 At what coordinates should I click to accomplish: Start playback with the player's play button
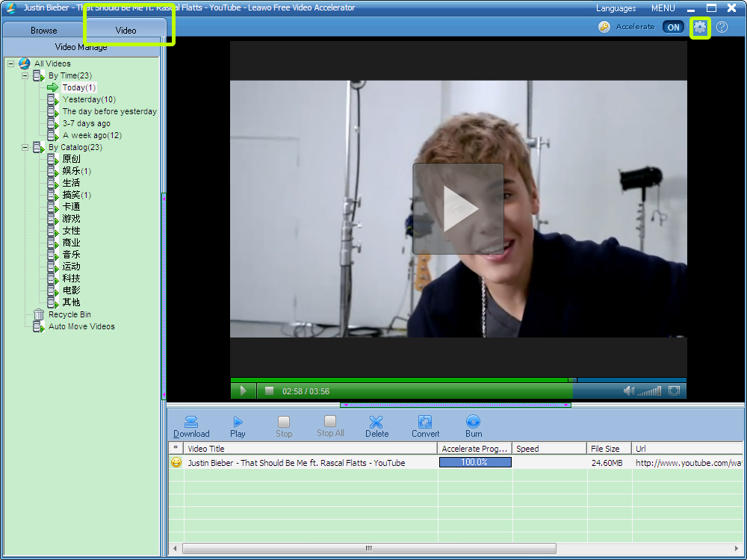[x=244, y=391]
